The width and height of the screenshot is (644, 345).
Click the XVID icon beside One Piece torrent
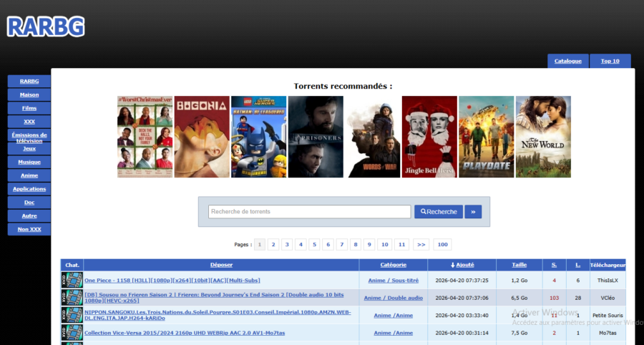tap(72, 280)
